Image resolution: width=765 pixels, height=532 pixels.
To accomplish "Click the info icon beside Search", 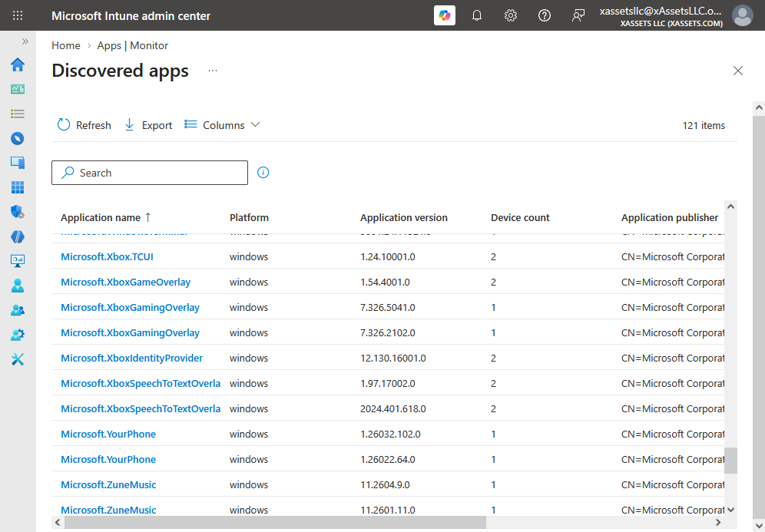I will tap(263, 172).
